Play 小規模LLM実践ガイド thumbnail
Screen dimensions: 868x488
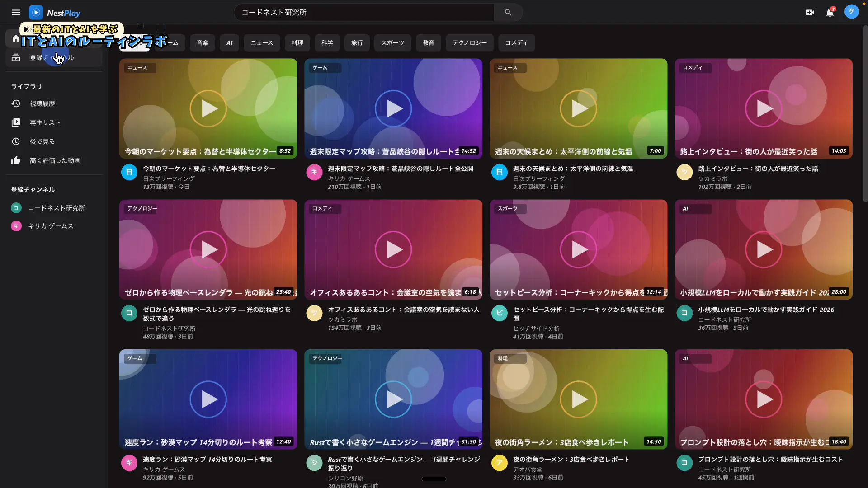764,249
